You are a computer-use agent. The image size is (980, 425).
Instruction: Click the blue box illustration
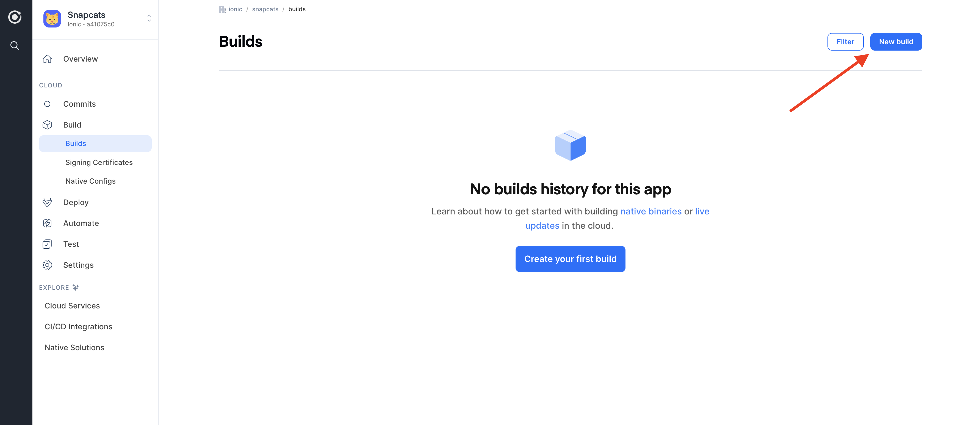click(x=570, y=145)
